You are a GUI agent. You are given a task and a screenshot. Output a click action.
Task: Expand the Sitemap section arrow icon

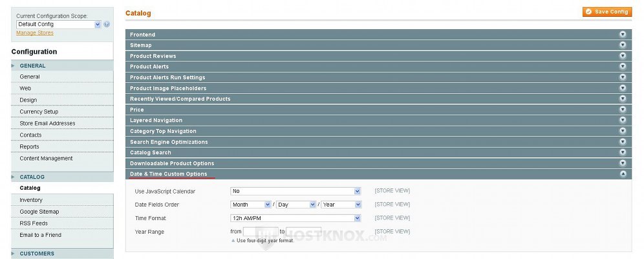click(623, 45)
